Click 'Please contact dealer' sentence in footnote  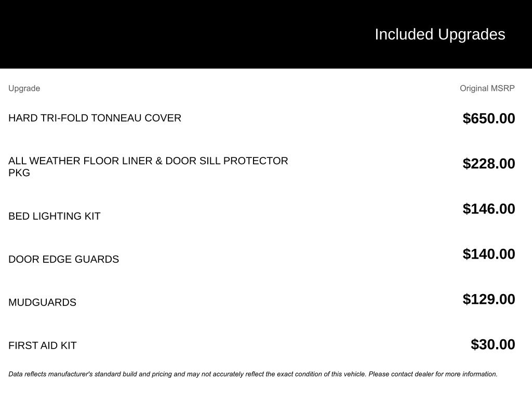pyautogui.click(x=433, y=374)
